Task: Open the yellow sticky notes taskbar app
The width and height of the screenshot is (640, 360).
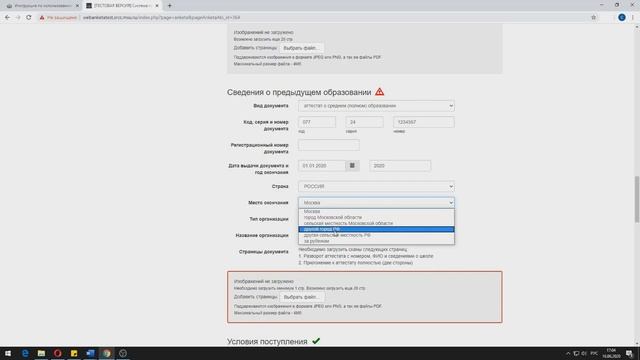Action: point(74,353)
